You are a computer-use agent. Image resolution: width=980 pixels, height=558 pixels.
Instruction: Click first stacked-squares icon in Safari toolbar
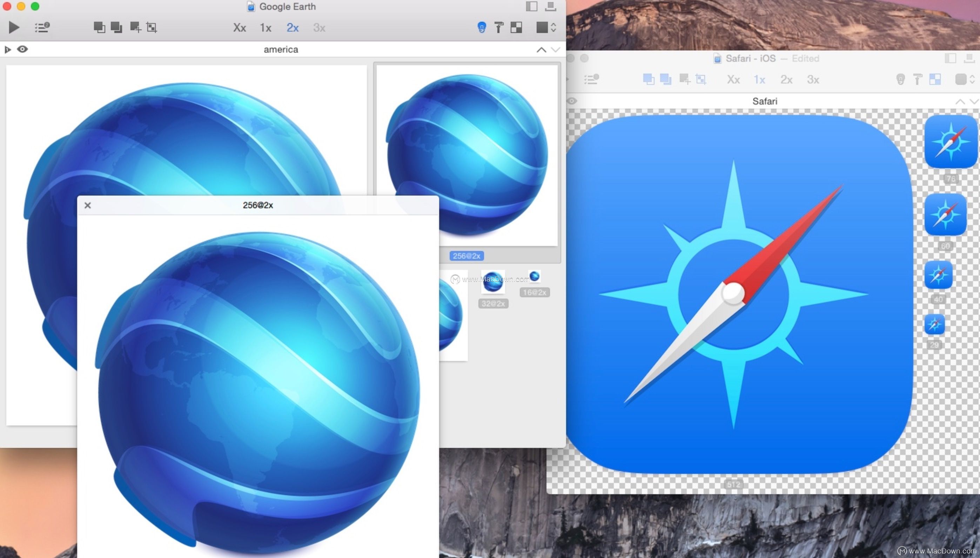pyautogui.click(x=648, y=79)
